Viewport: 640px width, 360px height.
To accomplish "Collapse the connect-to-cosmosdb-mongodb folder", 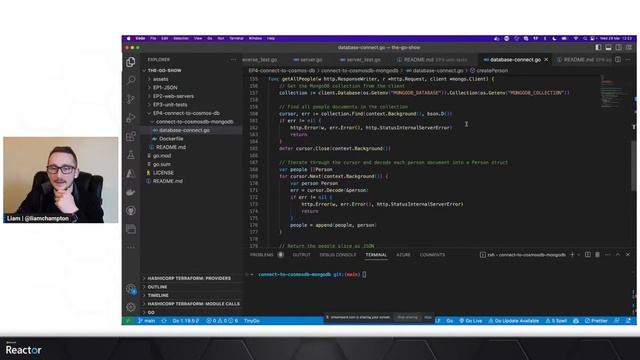I will coord(192,122).
